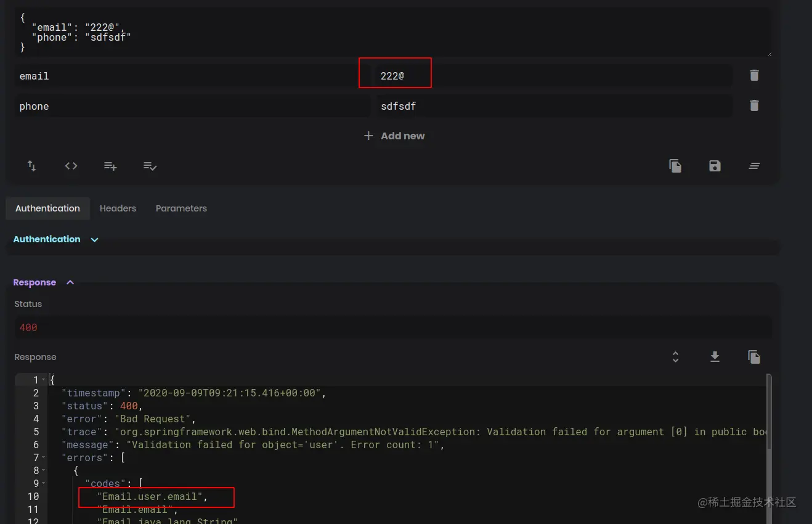This screenshot has height=524, width=812.
Task: Fold the object at line 8
Action: 44,470
